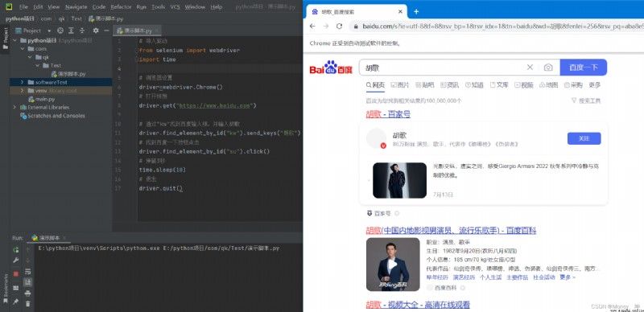Open the Tools menu
This screenshot has width=644, height=312.
[158, 6]
